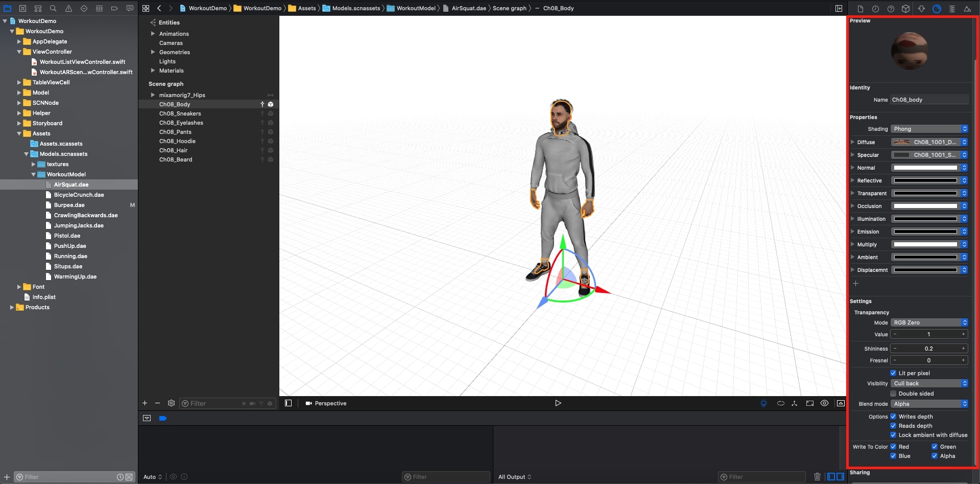Show the Node inspector cube tab
This screenshot has width=980, height=484.
coord(905,9)
